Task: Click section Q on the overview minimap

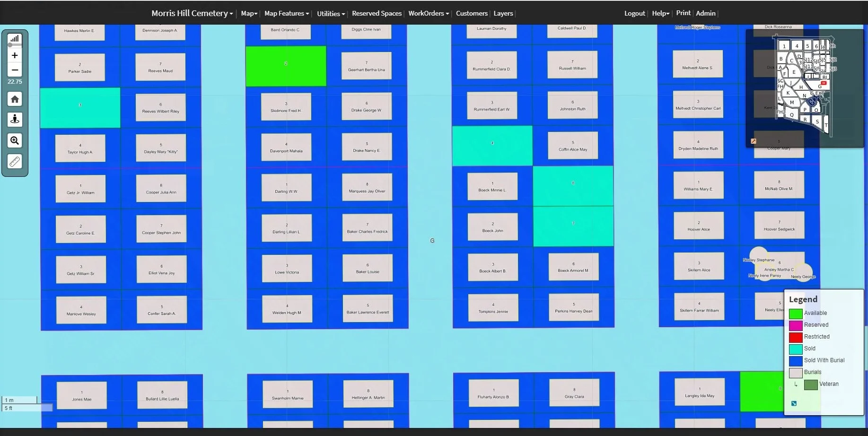Action: click(791, 115)
